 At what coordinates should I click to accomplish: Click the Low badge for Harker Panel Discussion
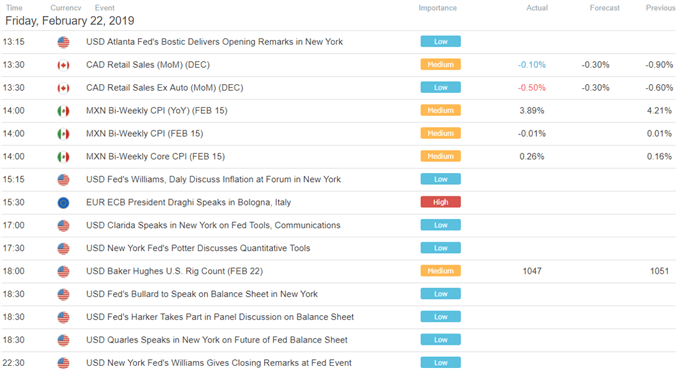441,317
